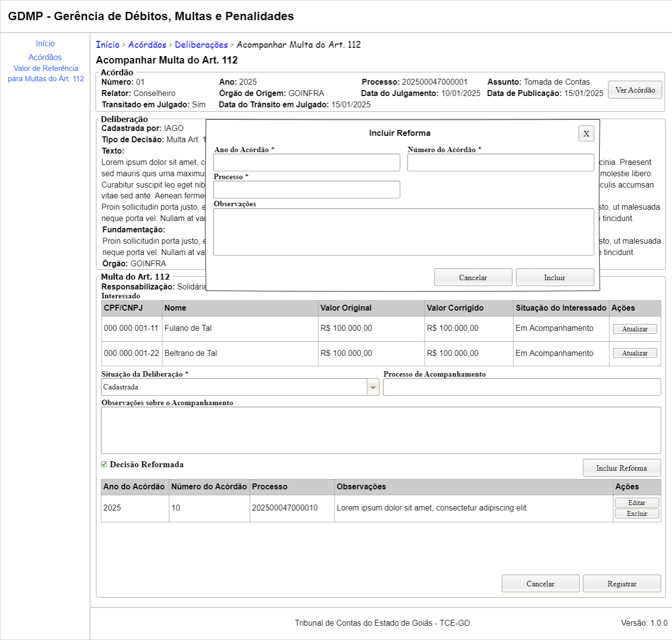Screen dimensions: 672x640
Task: Click the Ano do Acórdão input field
Action: (306, 162)
